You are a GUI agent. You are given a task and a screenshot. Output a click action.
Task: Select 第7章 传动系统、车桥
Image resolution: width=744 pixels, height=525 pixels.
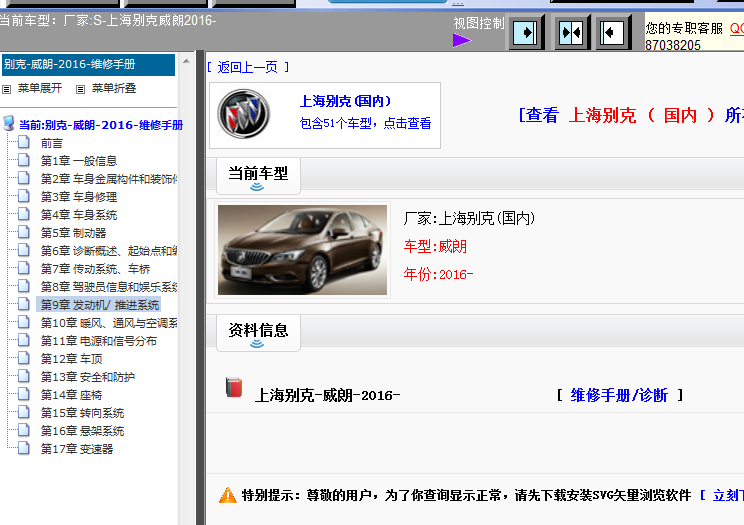[95, 269]
